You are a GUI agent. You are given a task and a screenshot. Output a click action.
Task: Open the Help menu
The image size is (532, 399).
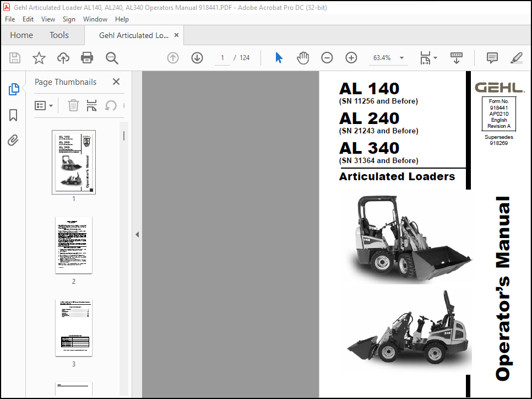click(122, 19)
